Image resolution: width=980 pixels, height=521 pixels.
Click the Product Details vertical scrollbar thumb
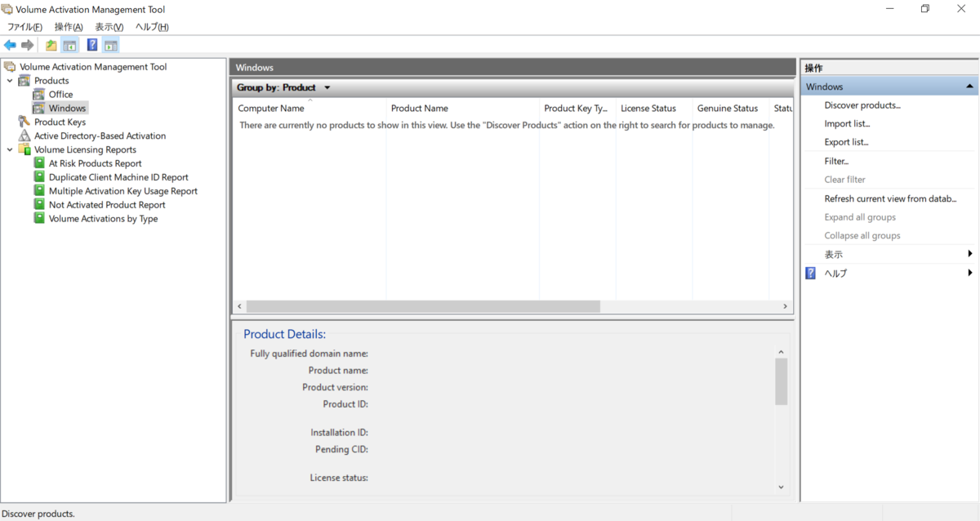pyautogui.click(x=782, y=381)
